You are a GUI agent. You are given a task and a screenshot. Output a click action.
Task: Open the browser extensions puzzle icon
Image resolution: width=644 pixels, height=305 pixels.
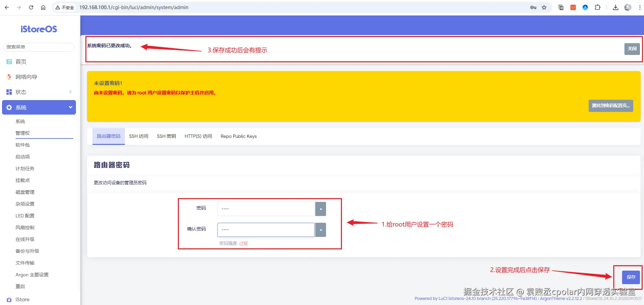tap(597, 7)
